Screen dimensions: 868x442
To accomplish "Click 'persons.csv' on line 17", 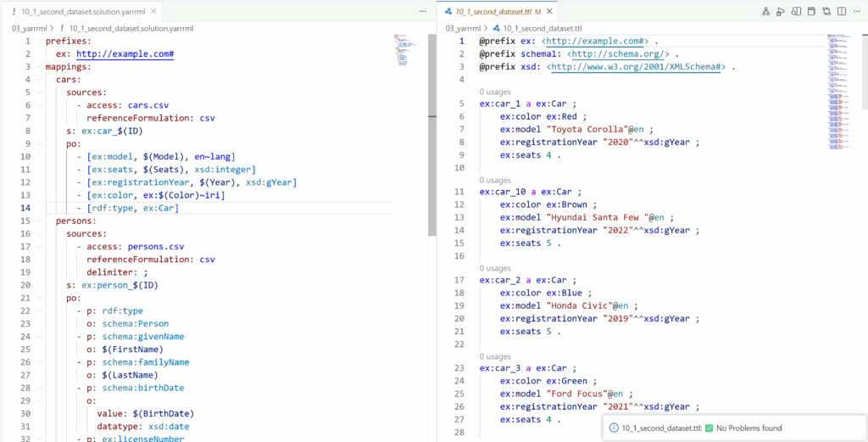I will click(155, 247).
